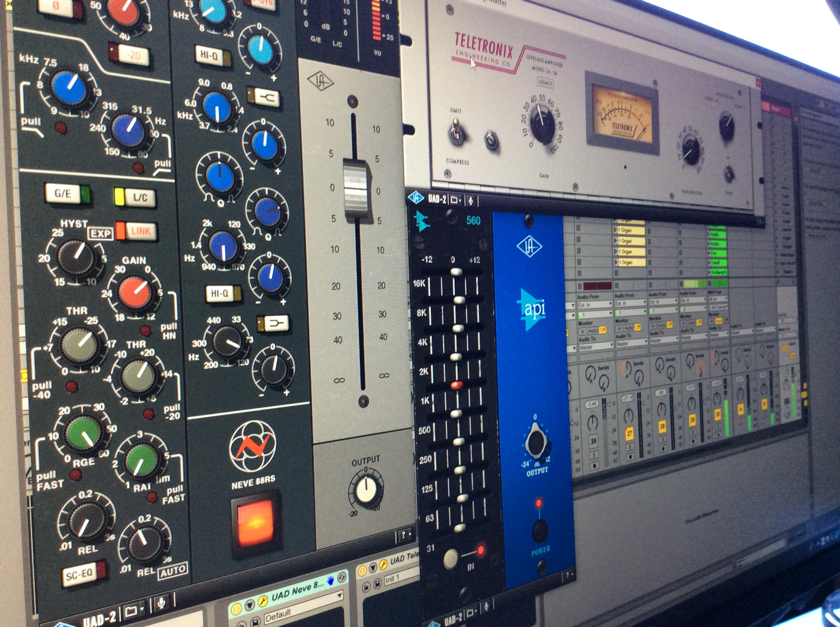Click the folder icon beneath the Neve 88RS
This screenshot has width=840, height=627.
tap(133, 610)
